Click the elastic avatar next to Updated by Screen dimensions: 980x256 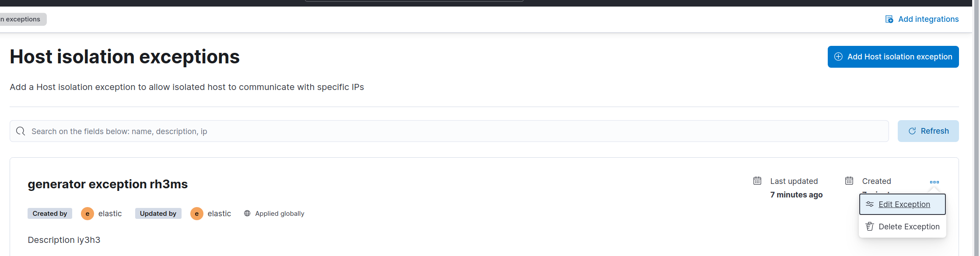(196, 213)
